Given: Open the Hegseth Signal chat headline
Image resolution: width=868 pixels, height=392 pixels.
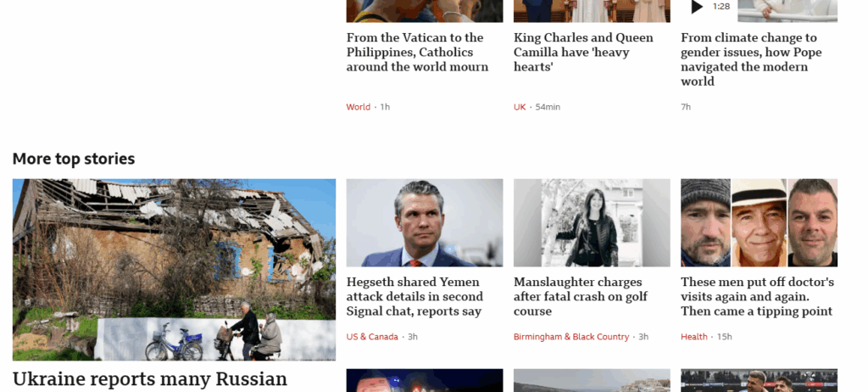Looking at the screenshot, I should [x=415, y=297].
